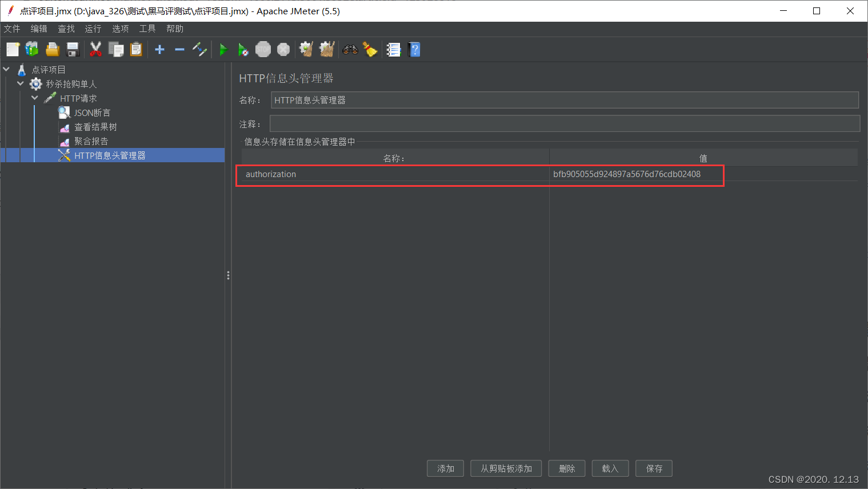Screen dimensions: 868x489
Task: Click the Start no pauses icon
Action: pyautogui.click(x=243, y=49)
